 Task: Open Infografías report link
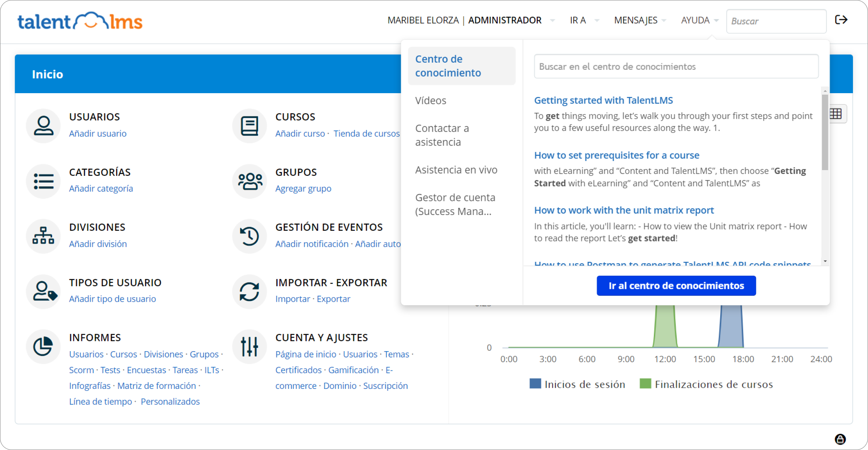coord(90,385)
